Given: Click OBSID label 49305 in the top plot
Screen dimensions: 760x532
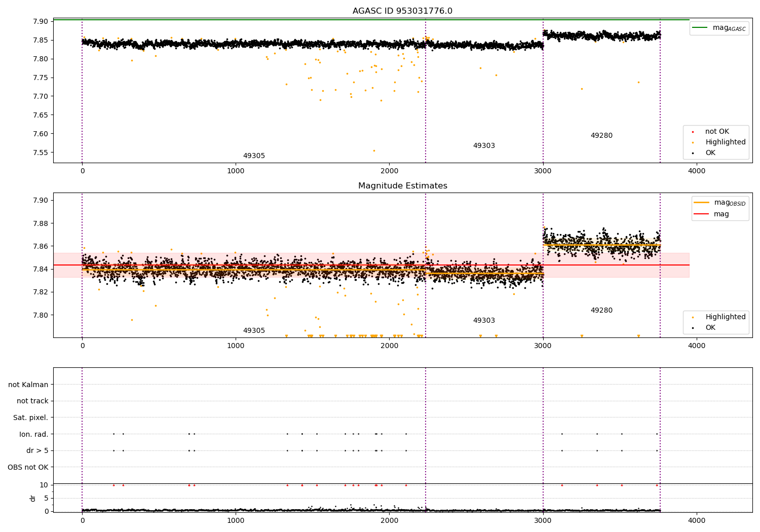Looking at the screenshot, I should click(254, 156).
